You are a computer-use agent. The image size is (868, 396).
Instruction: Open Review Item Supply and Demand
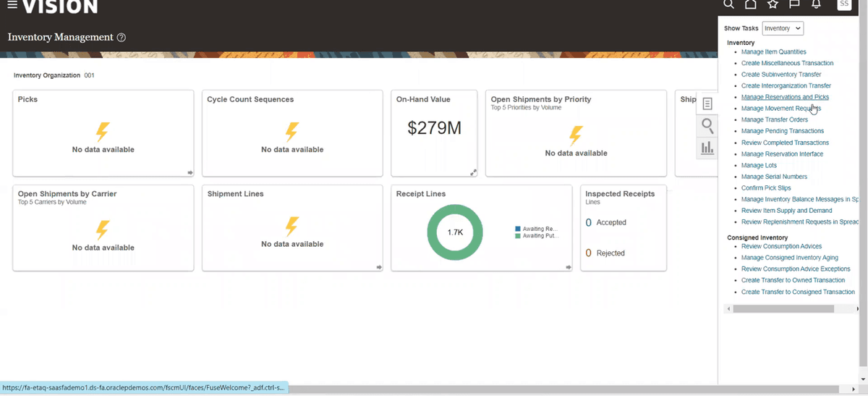787,211
